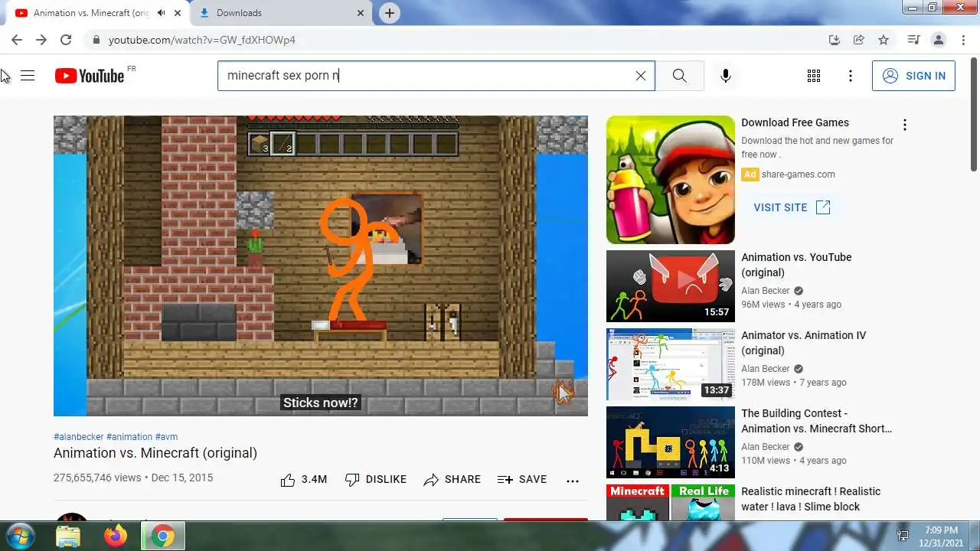Open Chrome profile avatar
980x551 pixels.
938,40
